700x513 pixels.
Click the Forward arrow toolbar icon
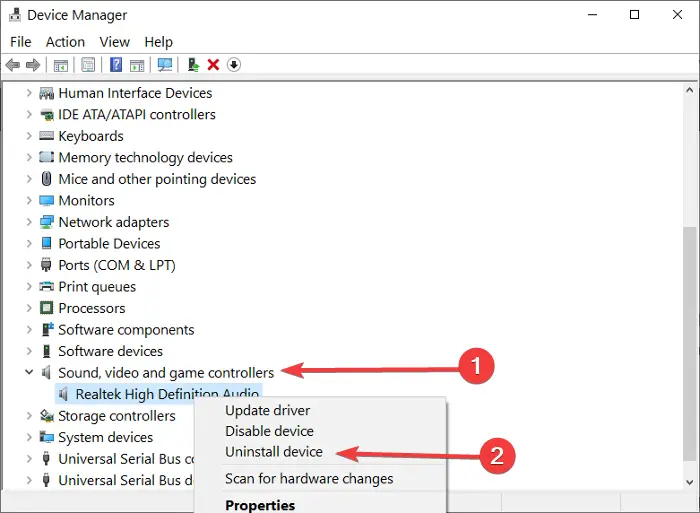pos(33,65)
